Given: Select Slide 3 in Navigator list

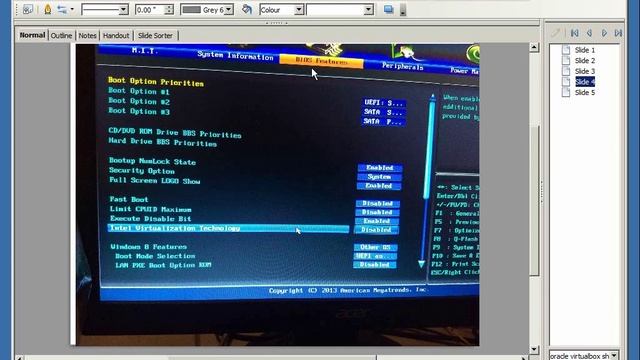Looking at the screenshot, I should pos(584,71).
